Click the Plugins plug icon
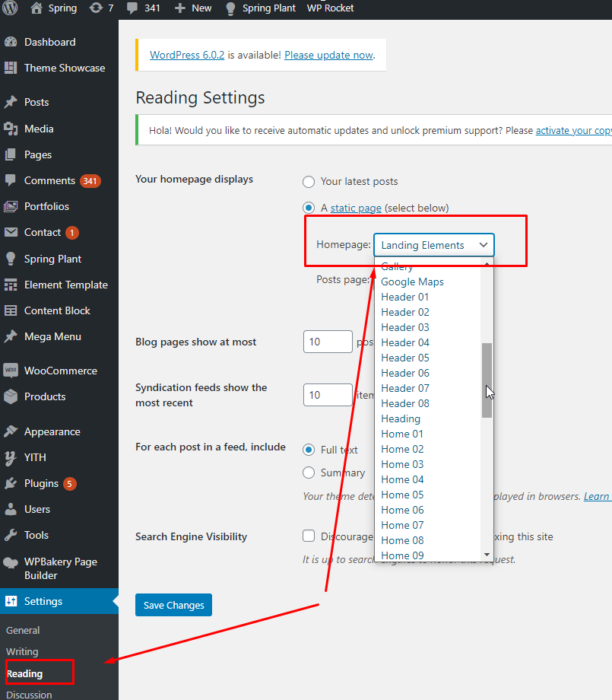 (x=11, y=483)
